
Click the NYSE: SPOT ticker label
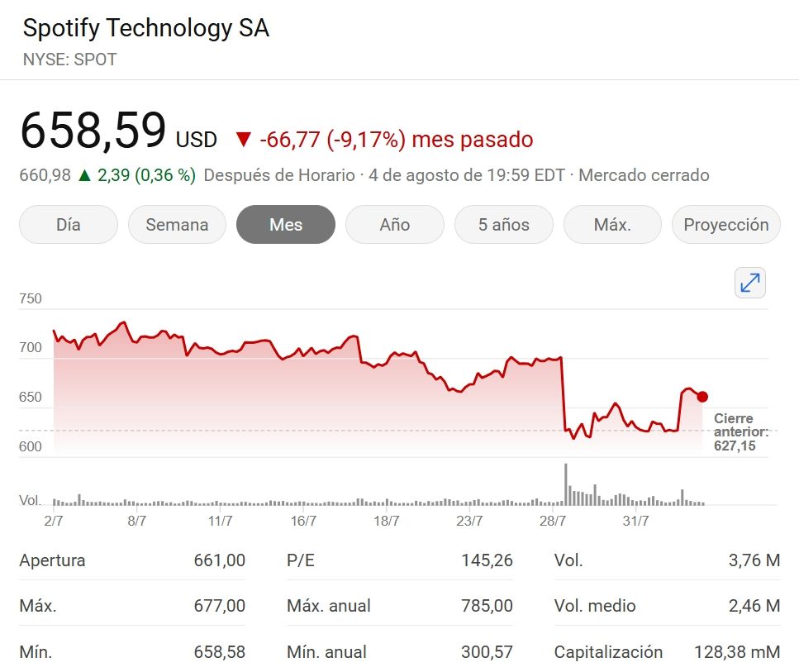pyautogui.click(x=70, y=60)
